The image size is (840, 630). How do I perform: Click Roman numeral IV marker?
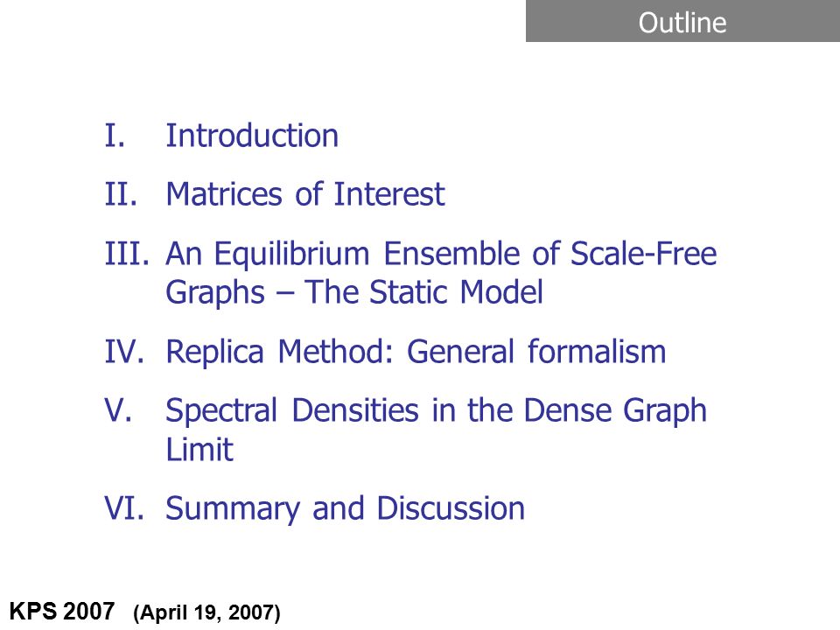tap(124, 352)
